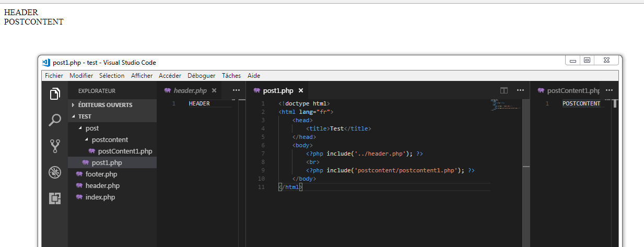Open the Déboguer menu
Image resolution: width=644 pixels, height=247 pixels.
tap(202, 76)
